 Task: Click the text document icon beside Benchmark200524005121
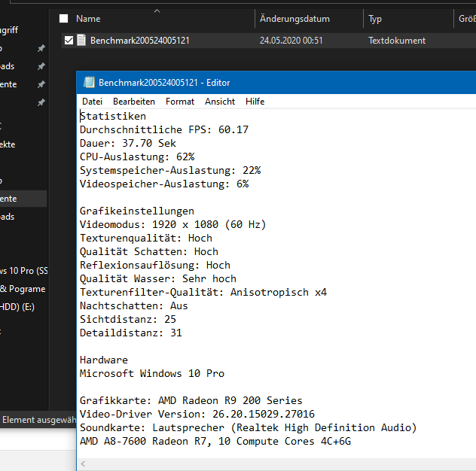[81, 40]
